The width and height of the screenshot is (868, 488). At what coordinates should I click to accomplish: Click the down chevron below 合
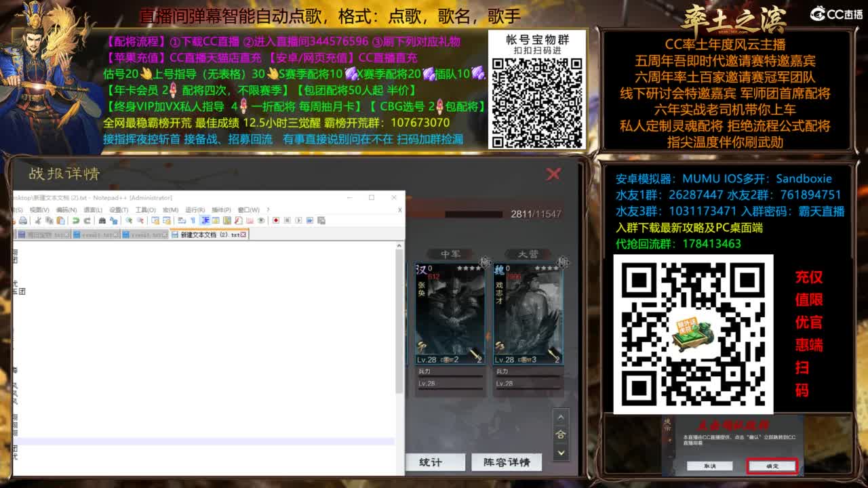pos(561,452)
